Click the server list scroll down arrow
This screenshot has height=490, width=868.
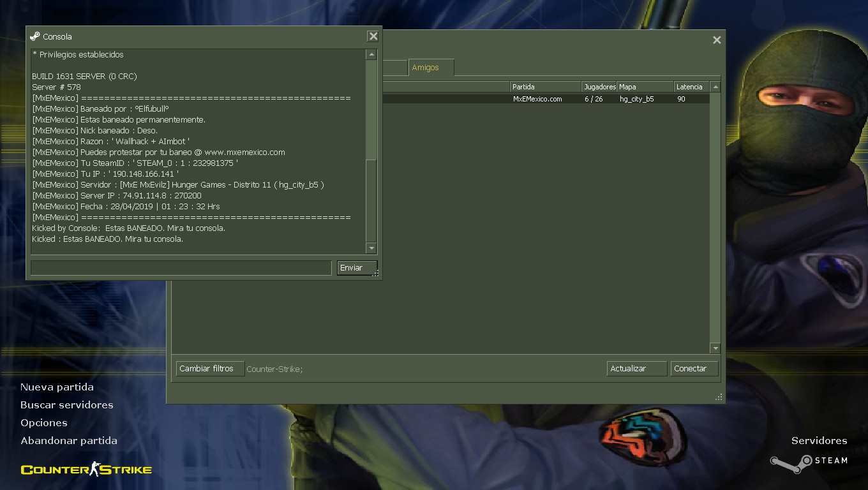click(715, 348)
